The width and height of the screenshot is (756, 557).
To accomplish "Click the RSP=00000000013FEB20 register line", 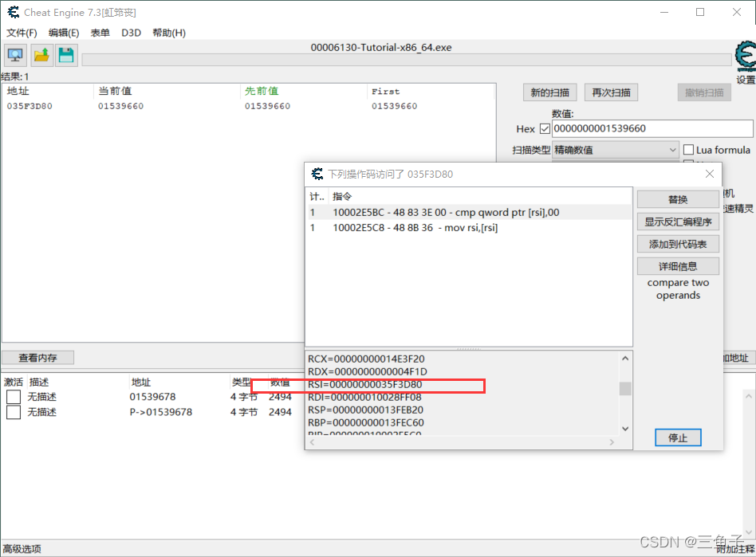I will click(x=365, y=410).
